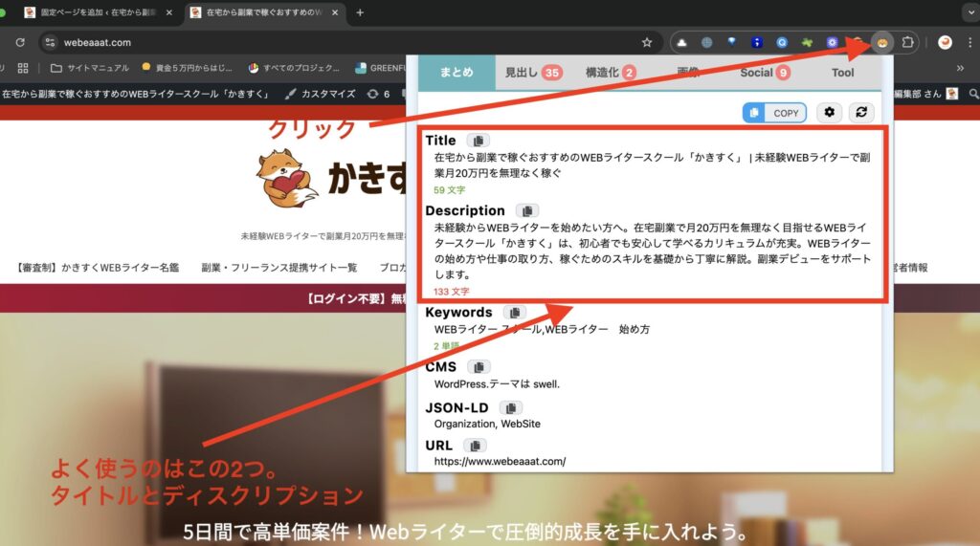Copy the Description using its clipboard icon
The height and width of the screenshot is (546, 980).
pos(527,210)
